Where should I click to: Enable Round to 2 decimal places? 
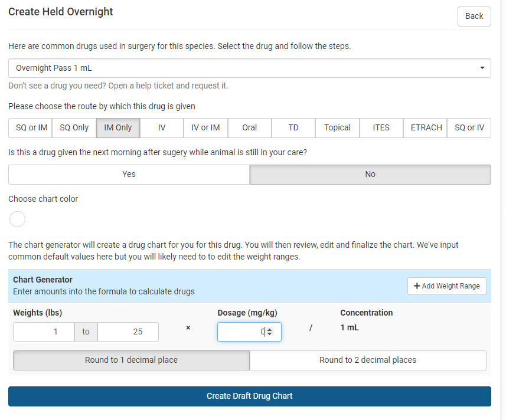coord(367,360)
